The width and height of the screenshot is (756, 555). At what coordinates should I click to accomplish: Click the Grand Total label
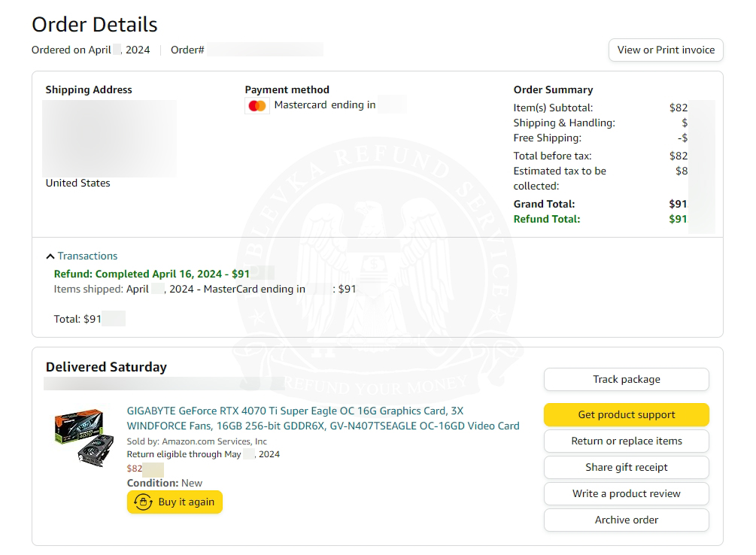[544, 204]
